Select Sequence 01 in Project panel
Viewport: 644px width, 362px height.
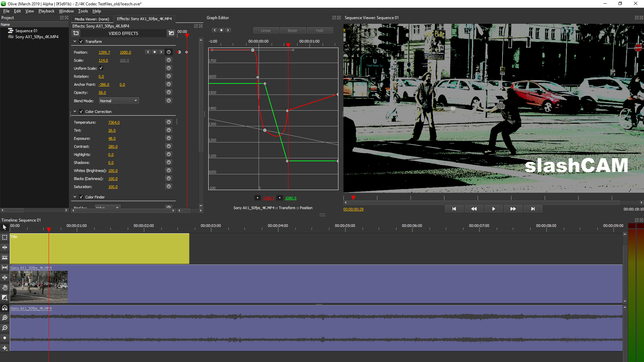click(x=26, y=31)
